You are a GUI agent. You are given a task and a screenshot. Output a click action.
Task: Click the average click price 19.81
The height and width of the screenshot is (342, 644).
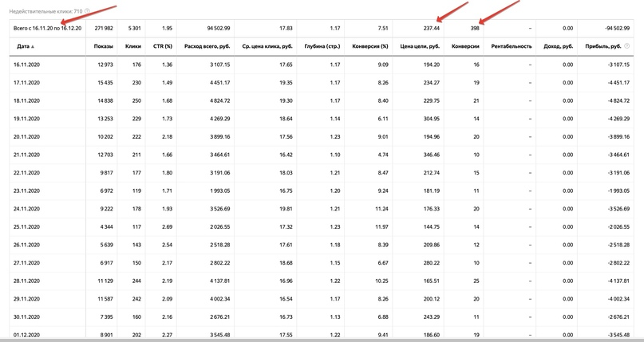[286, 209]
